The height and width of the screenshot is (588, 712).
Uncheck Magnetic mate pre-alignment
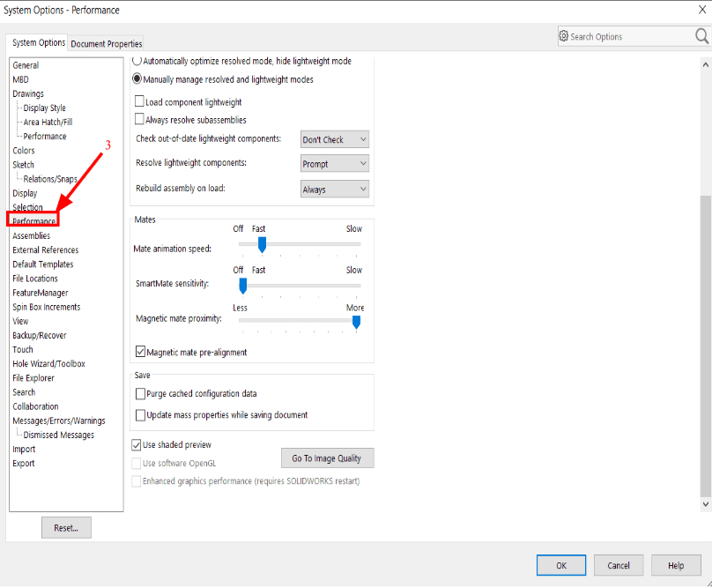[x=140, y=352]
